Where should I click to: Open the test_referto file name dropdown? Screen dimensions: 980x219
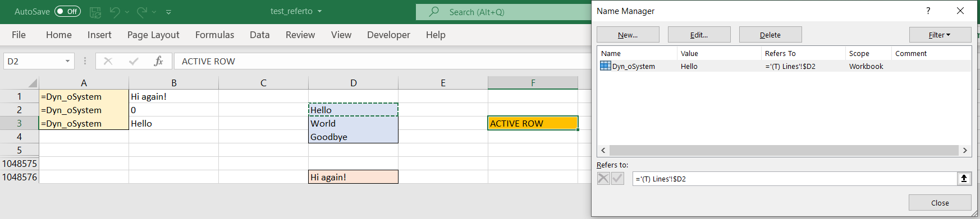tap(319, 11)
